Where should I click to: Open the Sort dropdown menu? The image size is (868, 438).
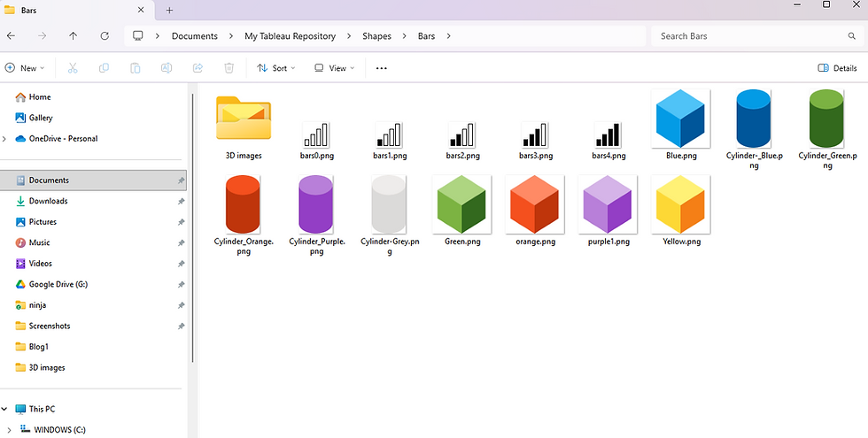(275, 68)
